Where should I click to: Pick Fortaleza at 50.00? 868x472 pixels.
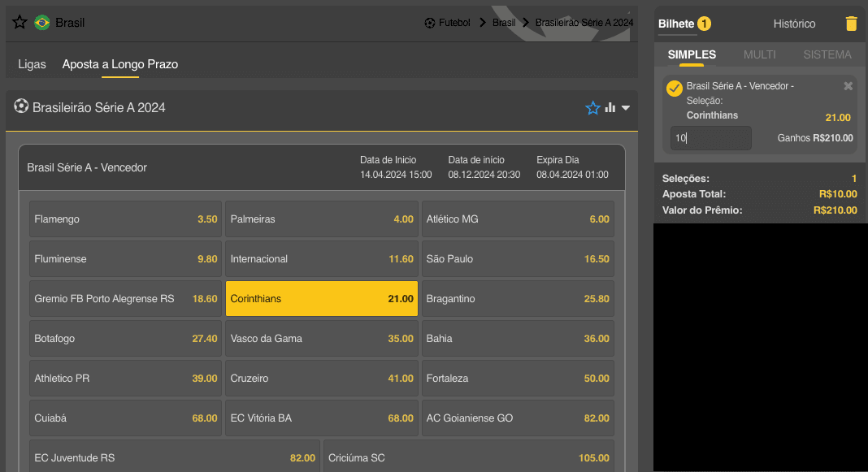pos(519,379)
